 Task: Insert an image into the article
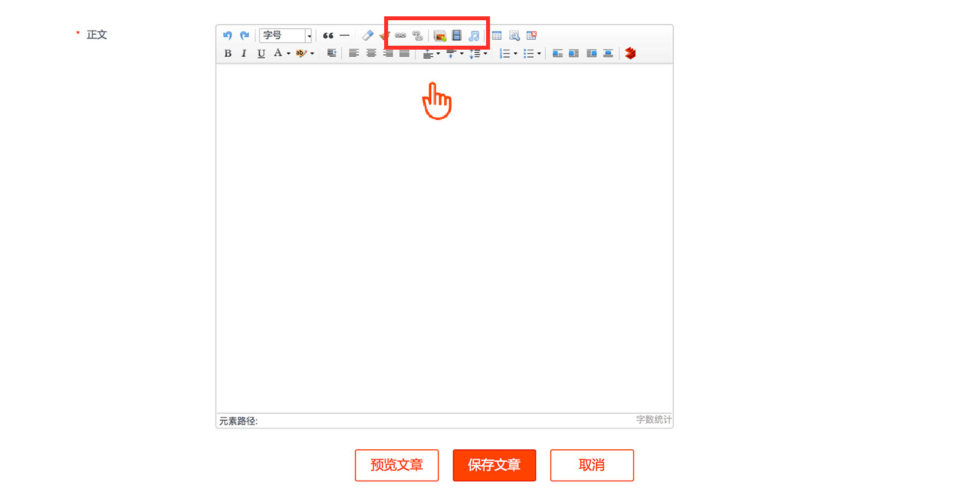coord(440,36)
